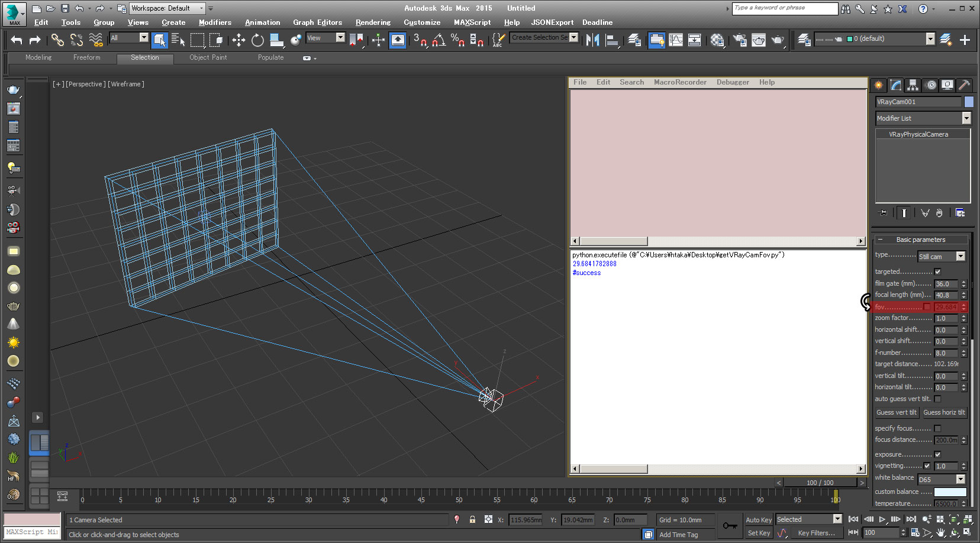980x543 pixels.
Task: Click the Redo arrow in main toolbar
Action: pyautogui.click(x=35, y=40)
